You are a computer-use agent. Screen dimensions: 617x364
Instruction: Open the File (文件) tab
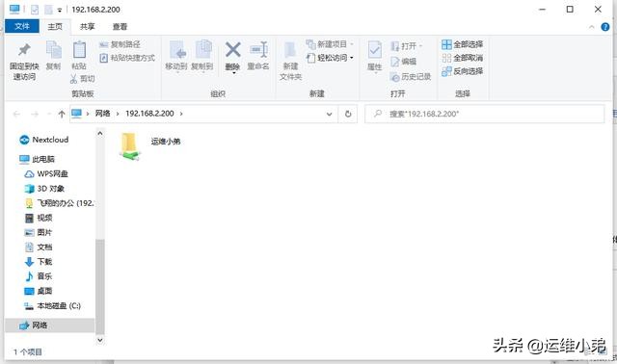pyautogui.click(x=22, y=26)
